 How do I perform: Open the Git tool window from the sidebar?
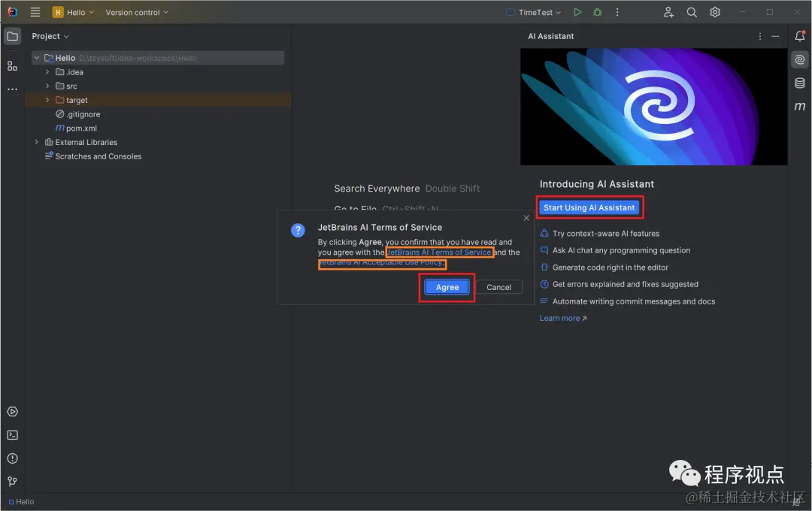[12, 481]
